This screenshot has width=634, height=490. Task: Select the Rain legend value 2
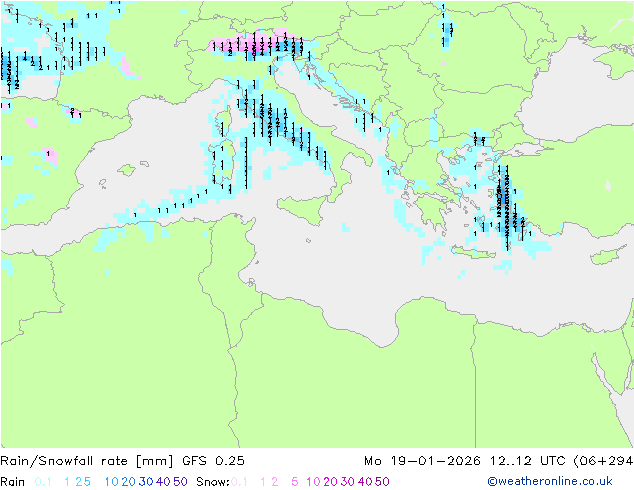[78, 482]
